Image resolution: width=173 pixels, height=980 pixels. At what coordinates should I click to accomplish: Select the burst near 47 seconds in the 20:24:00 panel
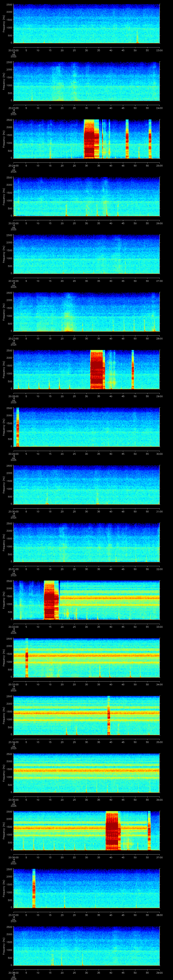[x=127, y=139]
